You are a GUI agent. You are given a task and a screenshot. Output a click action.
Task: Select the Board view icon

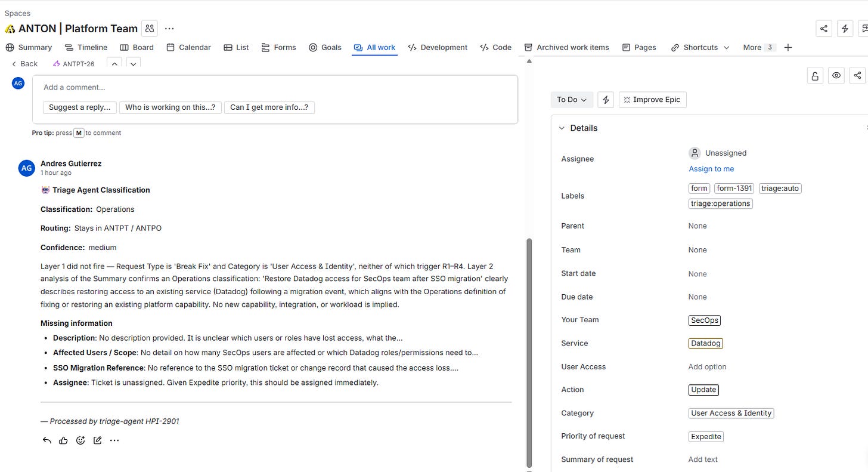pyautogui.click(x=123, y=47)
